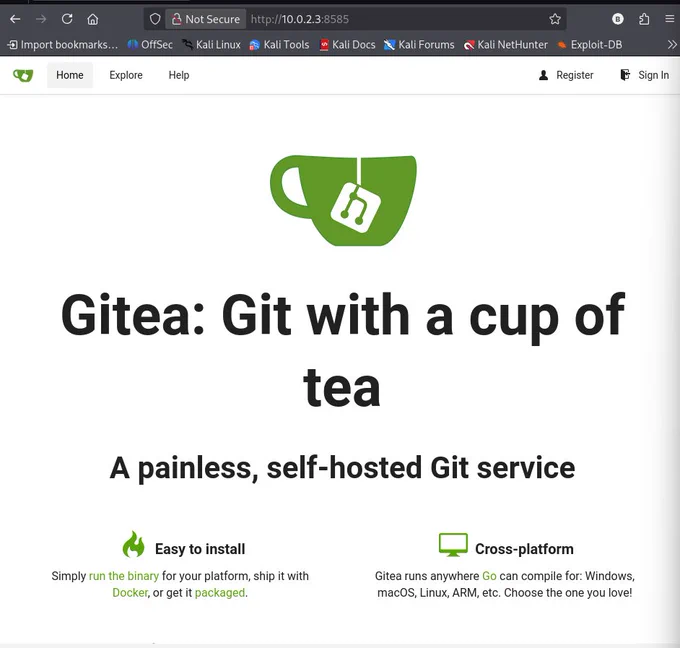Bookmark this page with the star icon

555,19
